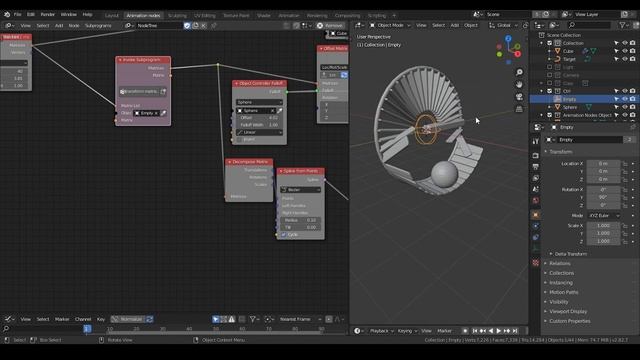Open Sphere falloff type dropdown in node
The width and height of the screenshot is (640, 360).
pyautogui.click(x=259, y=102)
